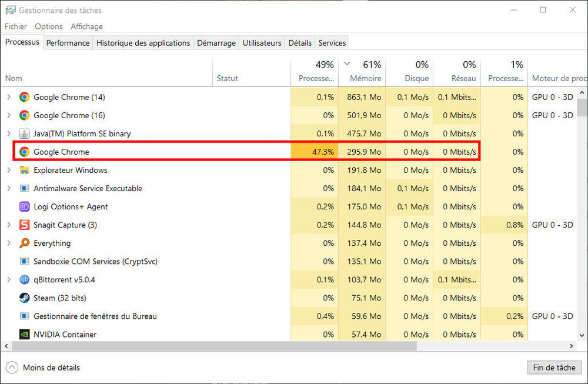Select the Explorateur Windows folder icon
Viewport: 588px width, 384px height.
(x=24, y=170)
